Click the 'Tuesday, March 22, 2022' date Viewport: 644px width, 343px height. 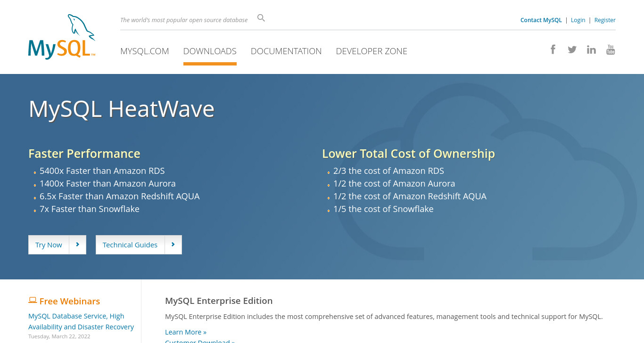pyautogui.click(x=59, y=336)
